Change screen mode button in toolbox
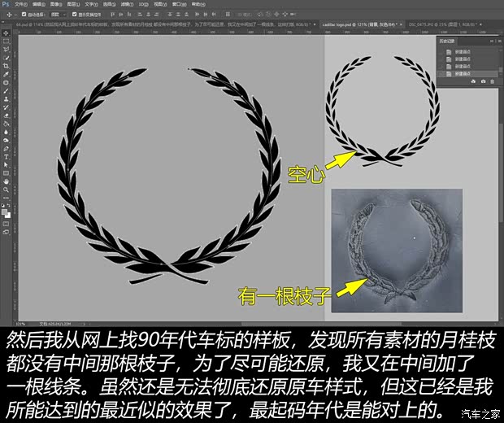504x423 pixels. pos(7,232)
